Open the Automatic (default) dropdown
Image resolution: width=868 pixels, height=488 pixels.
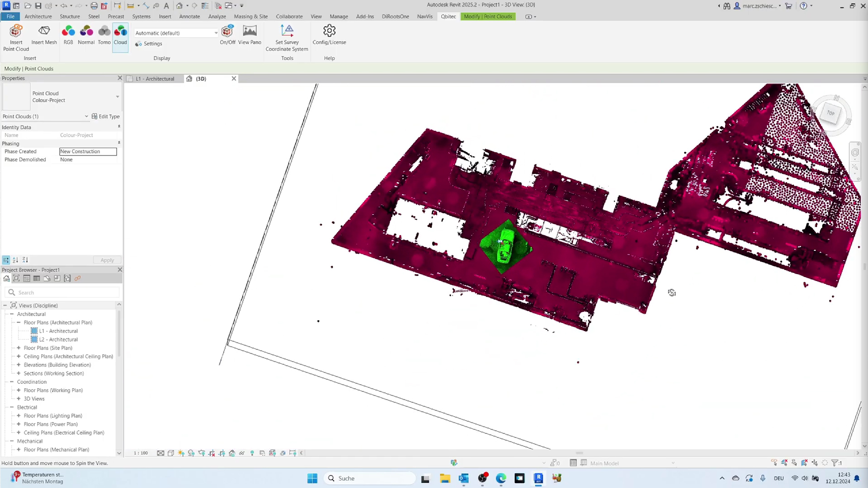[x=176, y=33]
